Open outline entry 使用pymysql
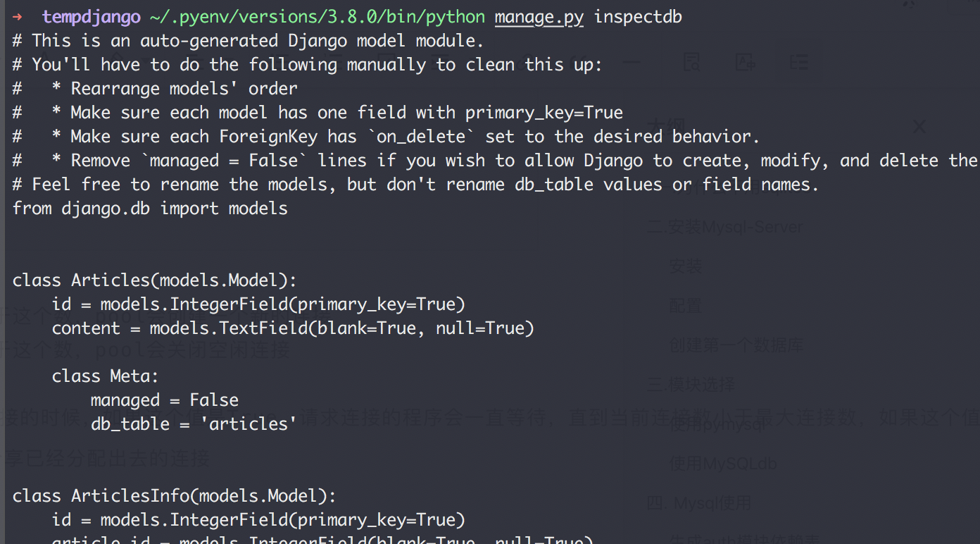The height and width of the screenshot is (544, 980). click(716, 424)
